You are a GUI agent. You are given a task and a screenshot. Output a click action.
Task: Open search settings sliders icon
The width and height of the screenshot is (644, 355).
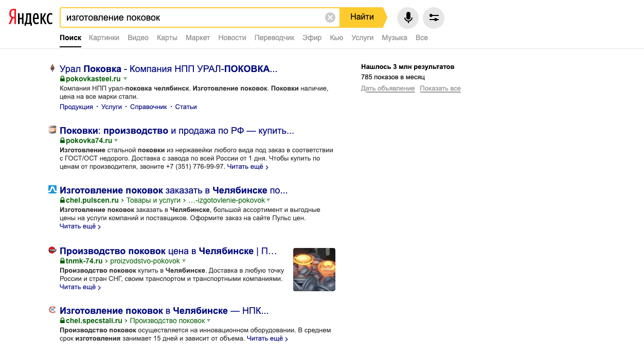[x=434, y=17]
